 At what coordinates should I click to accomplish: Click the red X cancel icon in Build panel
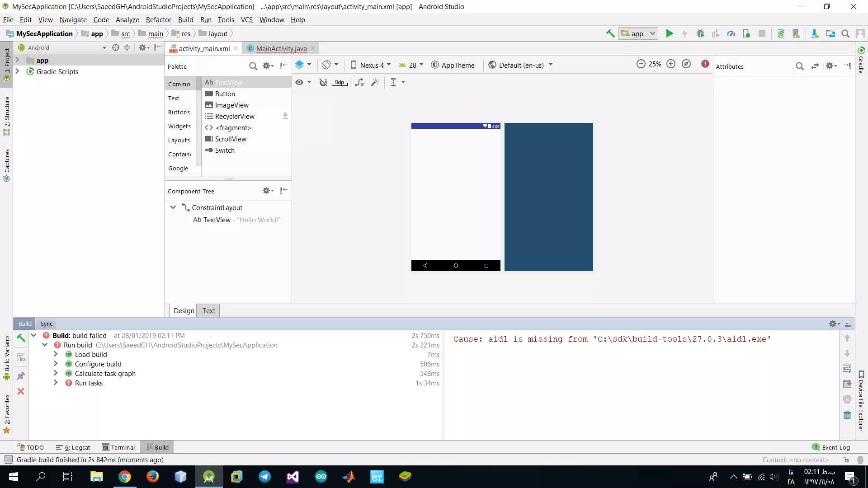pos(21,391)
